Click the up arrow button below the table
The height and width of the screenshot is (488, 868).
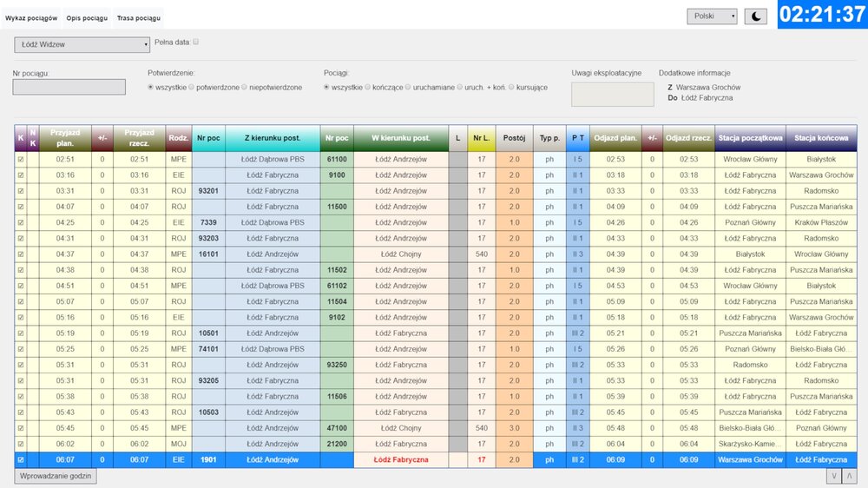[x=850, y=476]
